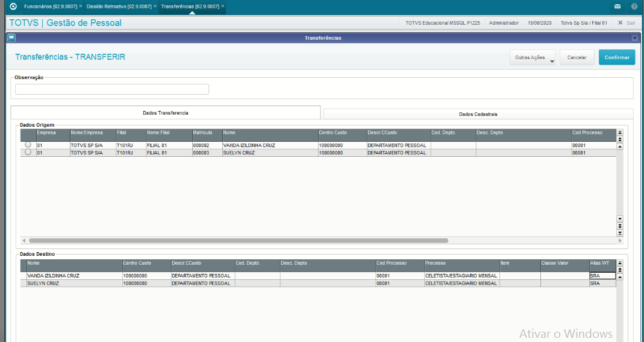The width and height of the screenshot is (644, 342).
Task: Click right arrow of Dados Origem horizontal scrollbar
Action: [x=620, y=241]
